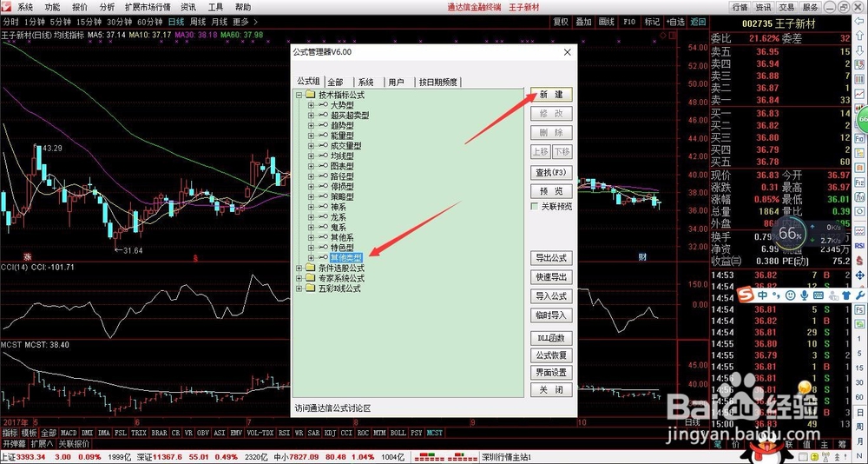
Task: Expand the 专家系统公式 folder
Action: click(x=299, y=278)
